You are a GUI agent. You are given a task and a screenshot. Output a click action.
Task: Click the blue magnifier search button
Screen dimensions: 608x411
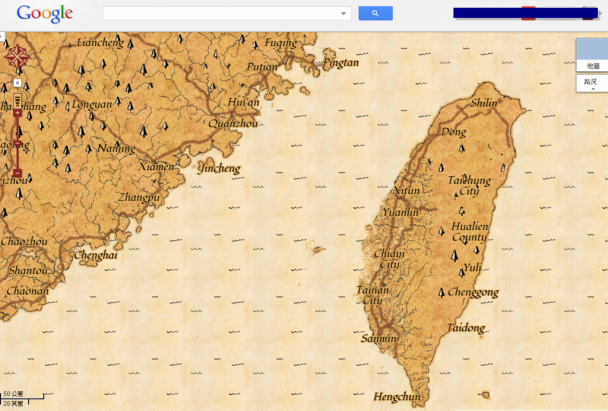click(375, 13)
